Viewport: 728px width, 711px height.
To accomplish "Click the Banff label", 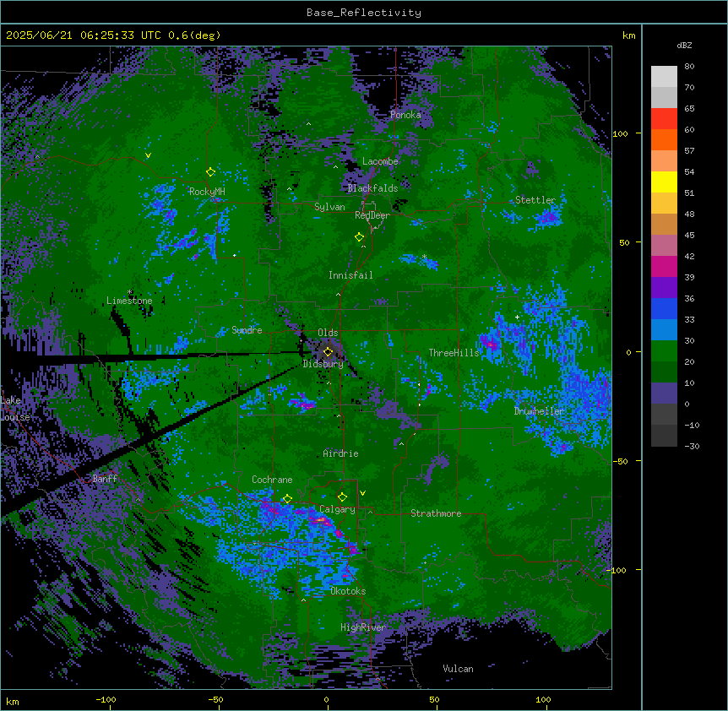I will (105, 479).
